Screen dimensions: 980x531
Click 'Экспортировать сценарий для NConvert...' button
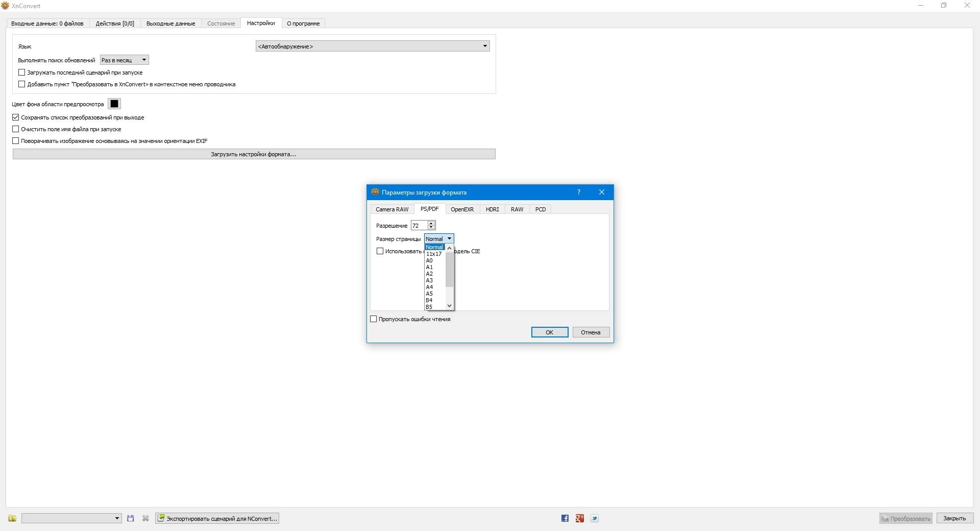pyautogui.click(x=217, y=518)
